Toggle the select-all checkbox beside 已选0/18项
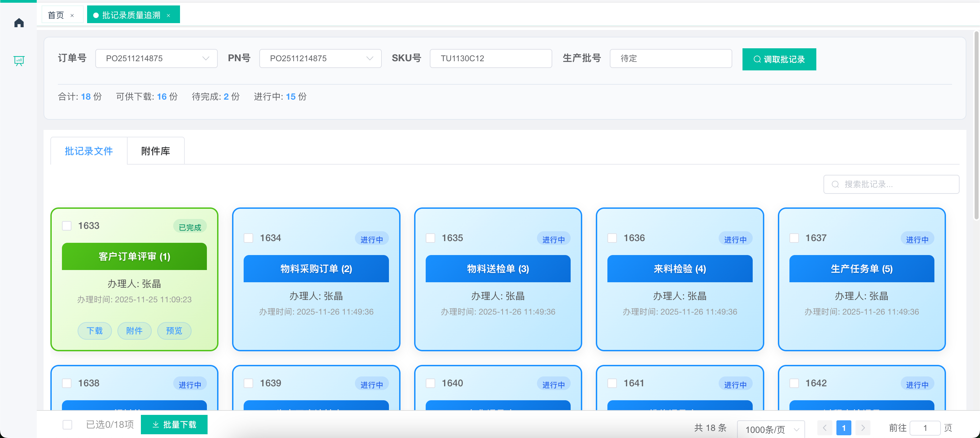 [x=67, y=425]
